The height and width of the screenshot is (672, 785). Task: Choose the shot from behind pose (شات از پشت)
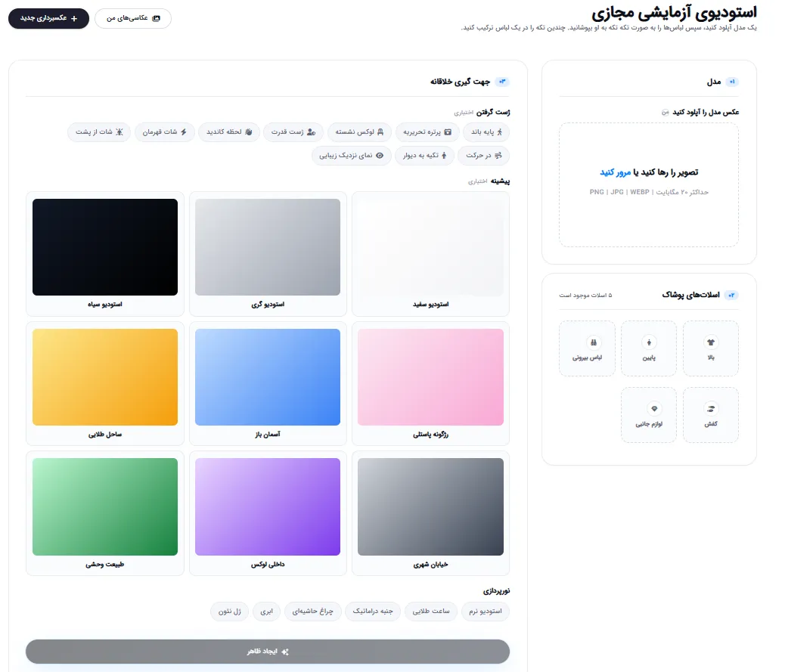[x=98, y=132]
